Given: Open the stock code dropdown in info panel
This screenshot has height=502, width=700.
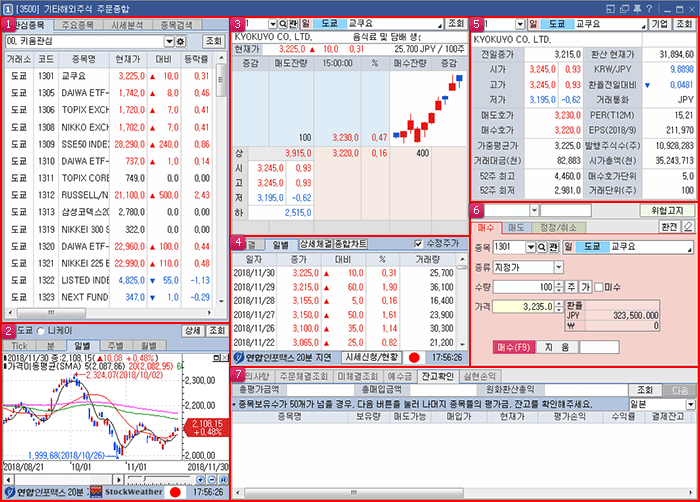Looking at the screenshot, I should pyautogui.click(x=520, y=24).
